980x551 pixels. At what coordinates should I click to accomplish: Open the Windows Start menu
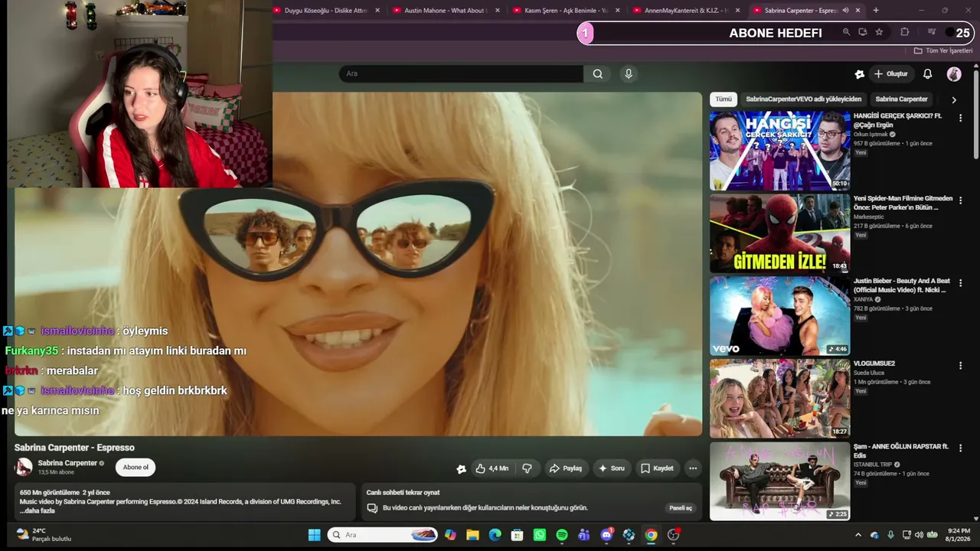pyautogui.click(x=314, y=535)
